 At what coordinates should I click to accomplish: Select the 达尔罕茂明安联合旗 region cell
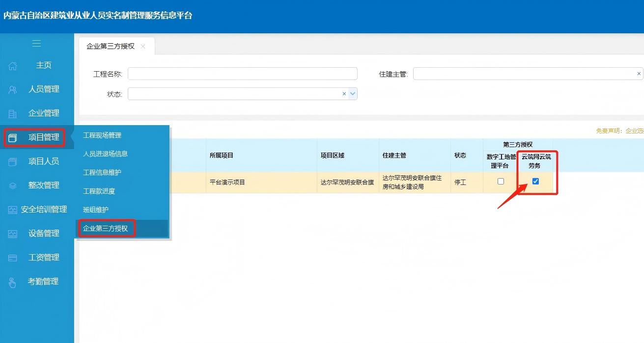(x=348, y=183)
